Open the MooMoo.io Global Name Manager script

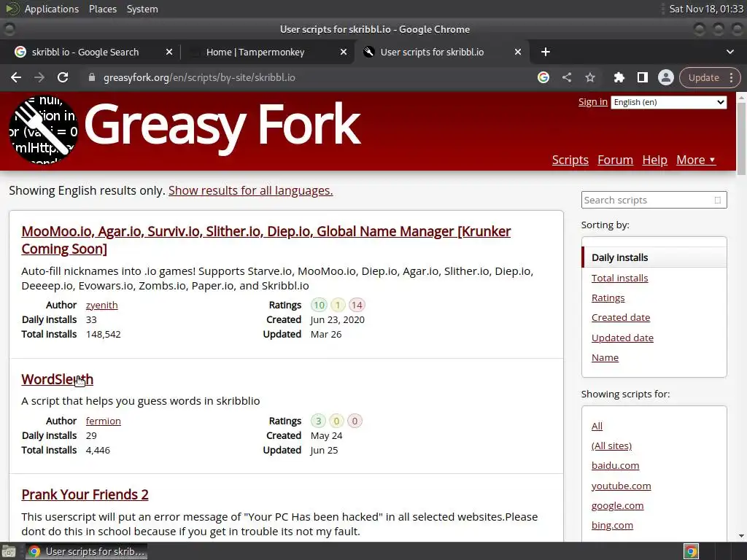[x=266, y=240]
